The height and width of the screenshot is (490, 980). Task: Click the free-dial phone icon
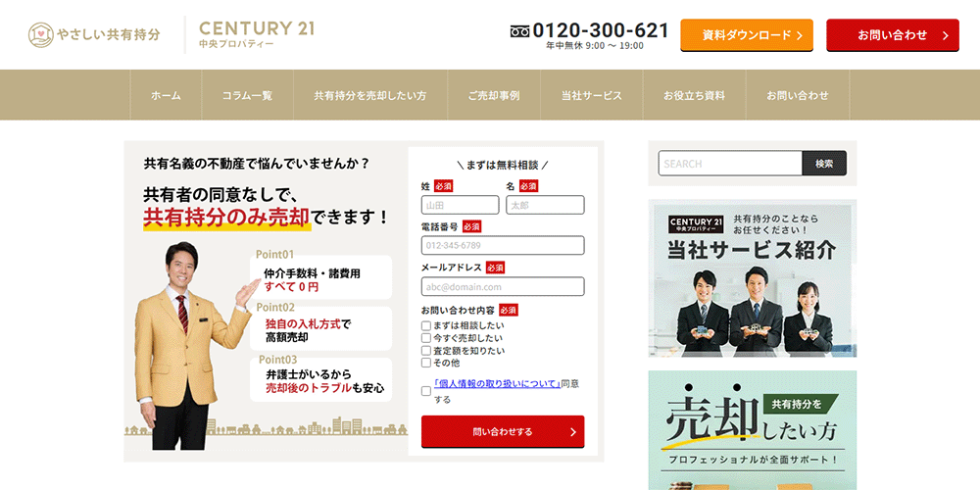point(519,31)
